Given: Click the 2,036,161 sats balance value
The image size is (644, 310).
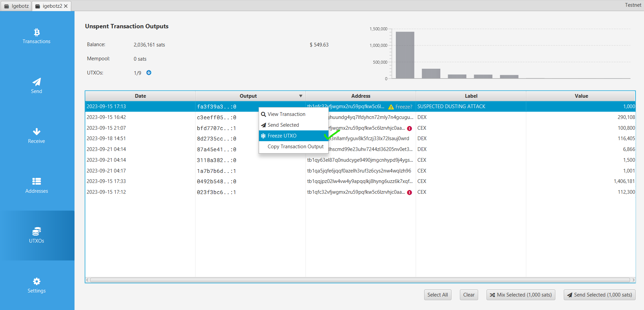Looking at the screenshot, I should click(x=149, y=45).
